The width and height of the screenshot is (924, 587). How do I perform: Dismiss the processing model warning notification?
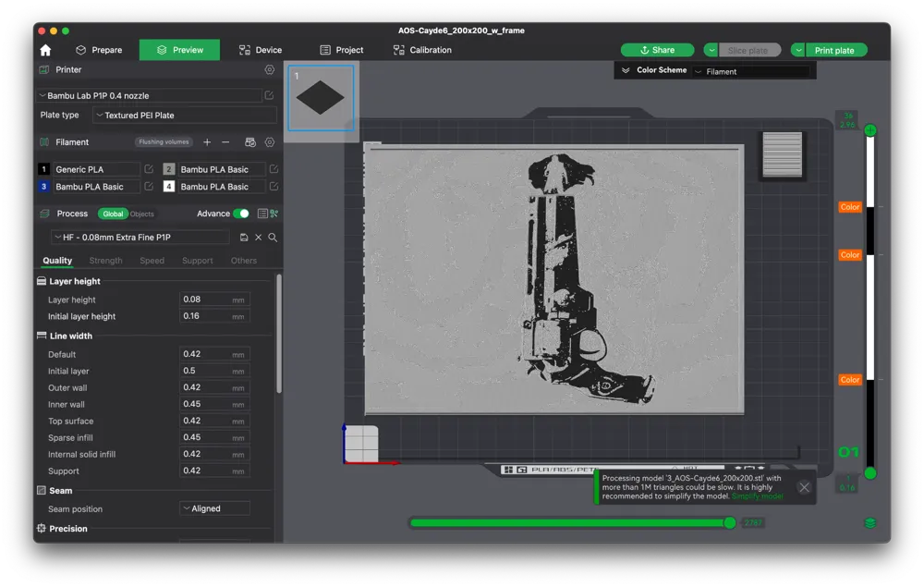[x=804, y=487]
